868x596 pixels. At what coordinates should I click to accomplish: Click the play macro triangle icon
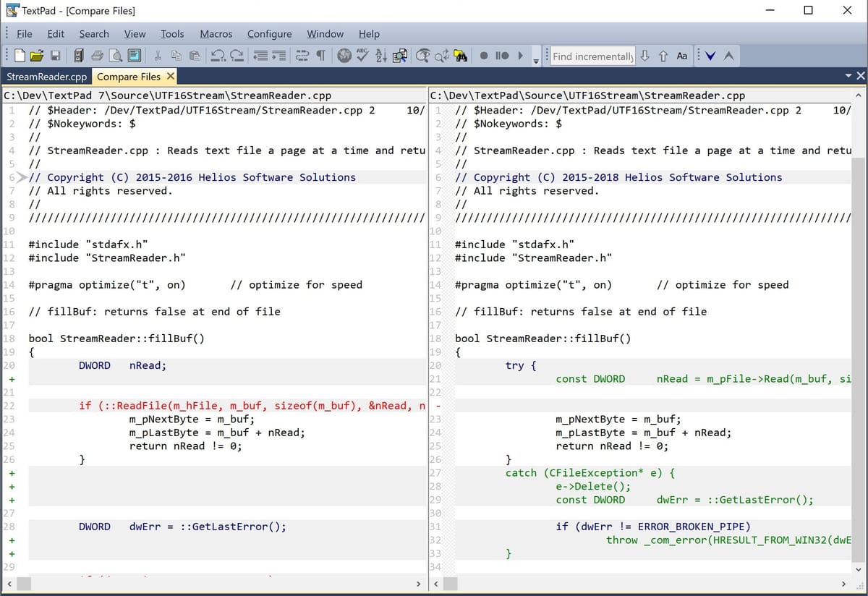[520, 56]
